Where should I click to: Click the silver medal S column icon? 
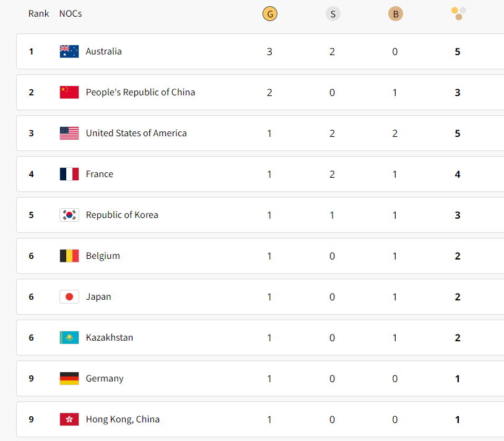tap(332, 14)
